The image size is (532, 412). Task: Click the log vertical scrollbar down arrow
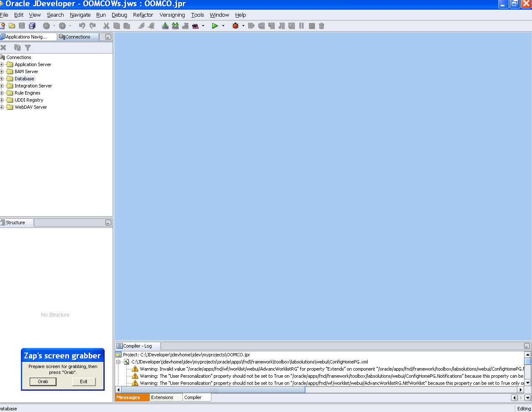pos(528,383)
